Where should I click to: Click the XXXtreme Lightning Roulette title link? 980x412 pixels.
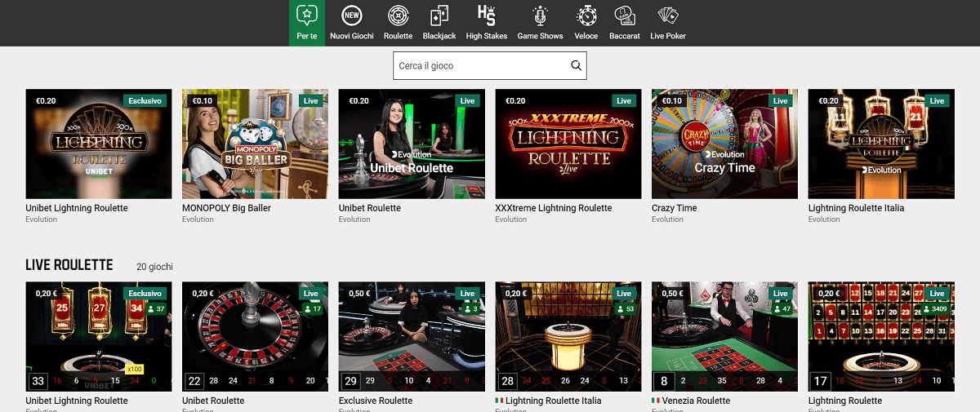554,208
